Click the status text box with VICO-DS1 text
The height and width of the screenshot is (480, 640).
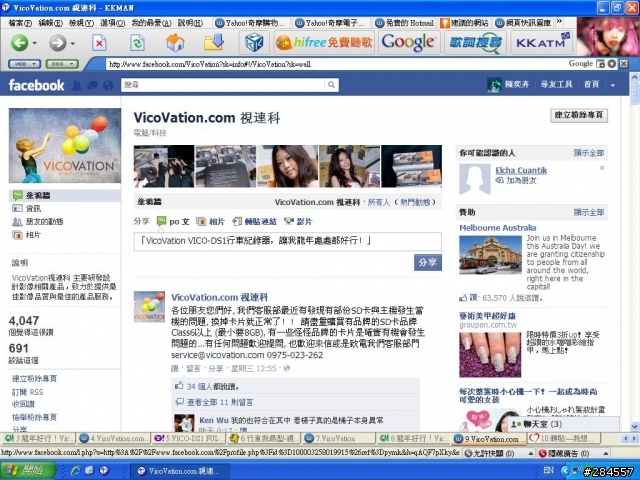tap(288, 241)
